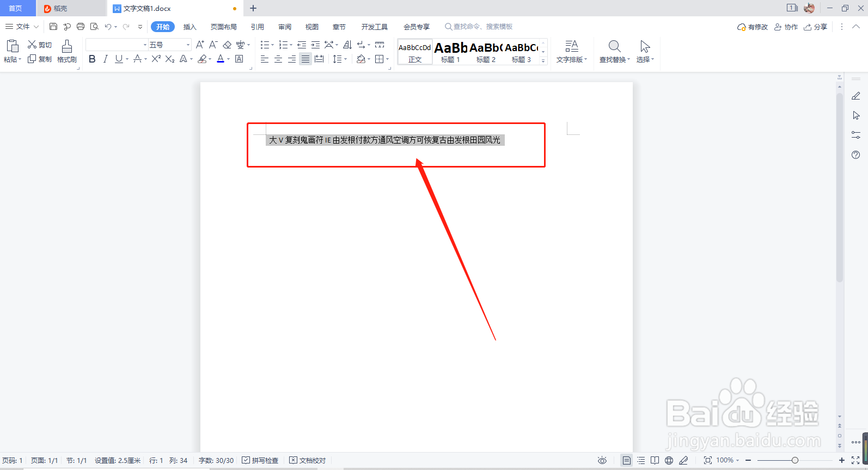Switch to web layout globe view
Viewport: 868px width, 470px height.
(669, 460)
